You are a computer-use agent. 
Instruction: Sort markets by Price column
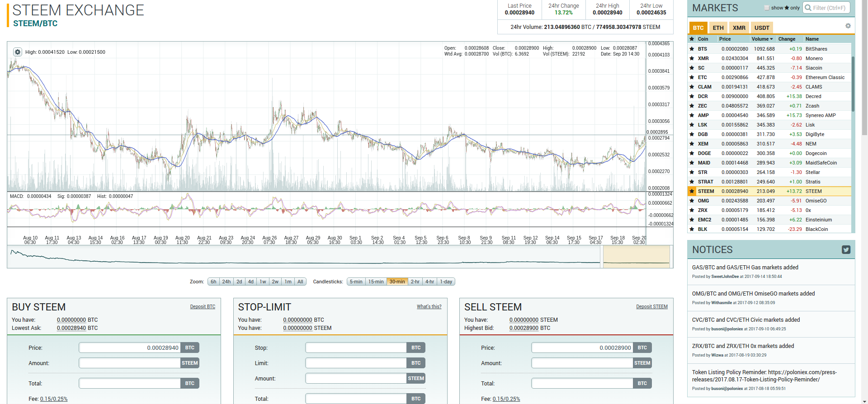[725, 39]
